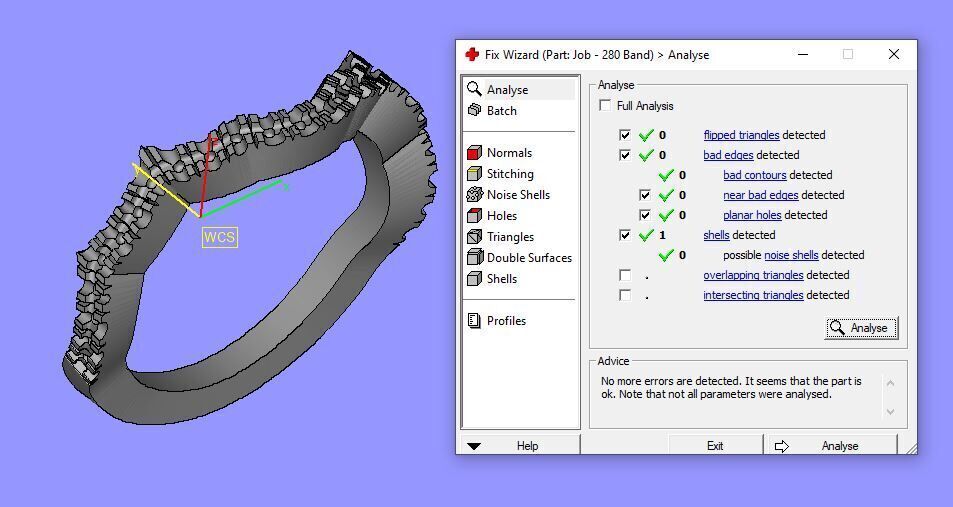This screenshot has height=507, width=953.
Task: Close the Fix Wizard window
Action: [x=893, y=54]
